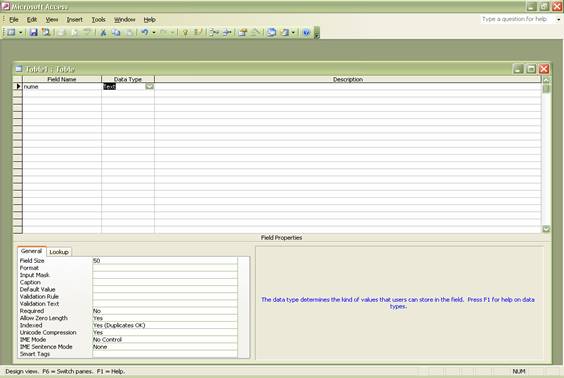Click the Data Type column header
Viewport: 564px width, 378px height.
pyautogui.click(x=128, y=79)
